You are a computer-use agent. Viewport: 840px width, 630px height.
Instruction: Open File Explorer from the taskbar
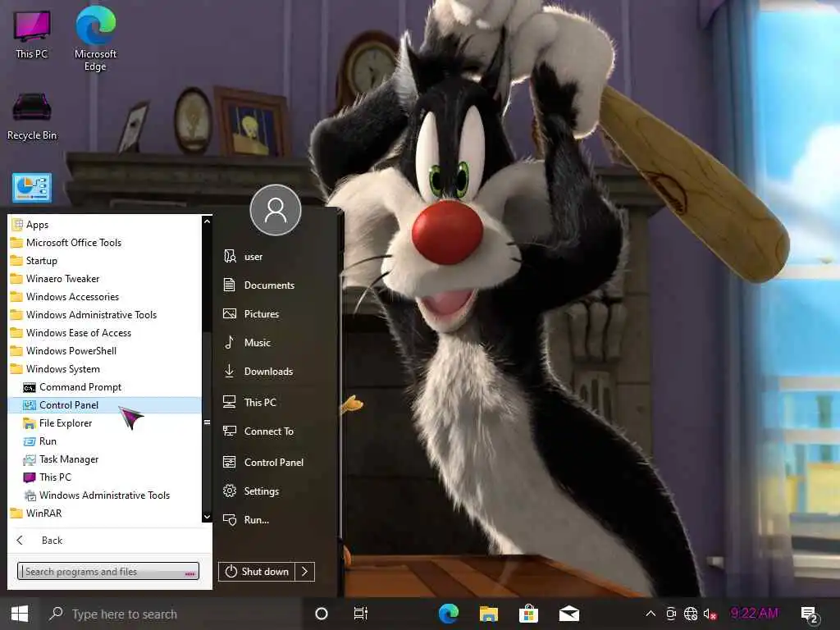(489, 614)
